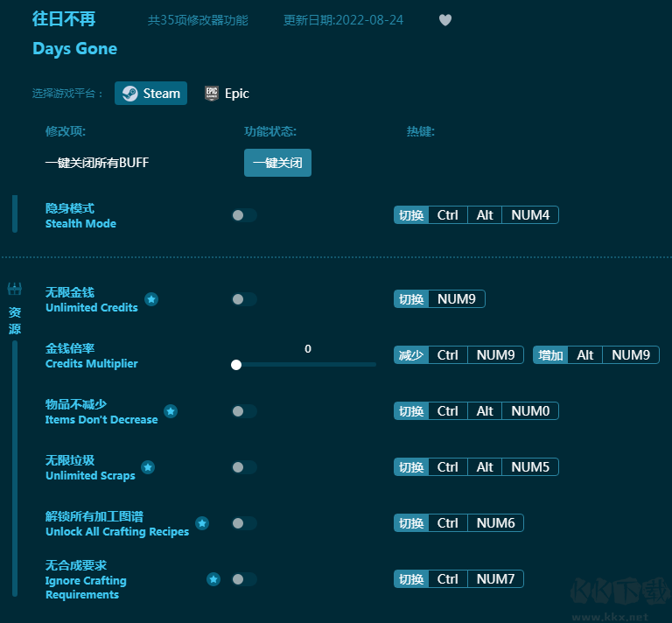
Task: Click the heart favorite icon
Action: click(x=445, y=20)
